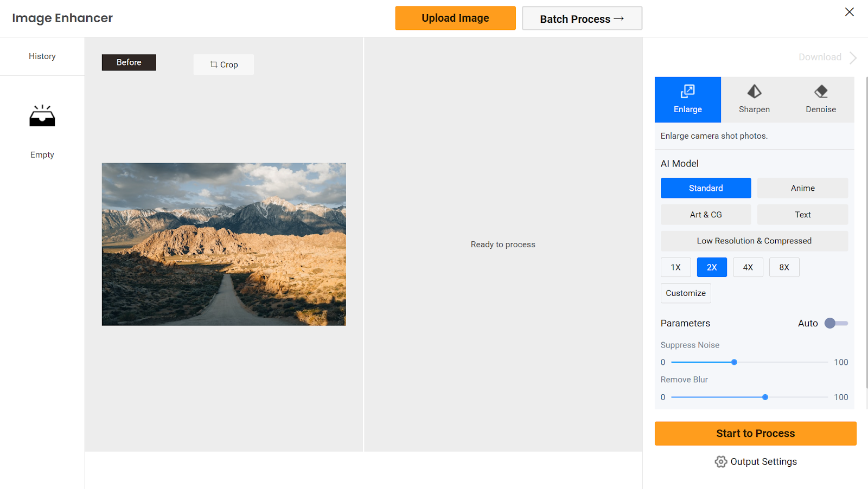The height and width of the screenshot is (489, 868).
Task: Choose the Text AI model
Action: [x=803, y=215]
